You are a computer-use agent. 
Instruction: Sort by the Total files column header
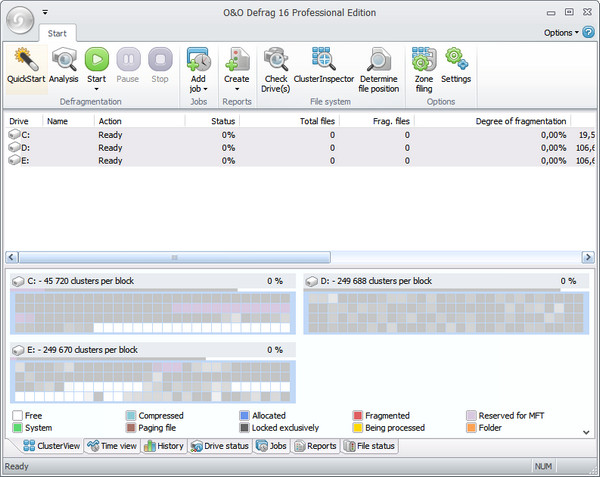[290, 121]
